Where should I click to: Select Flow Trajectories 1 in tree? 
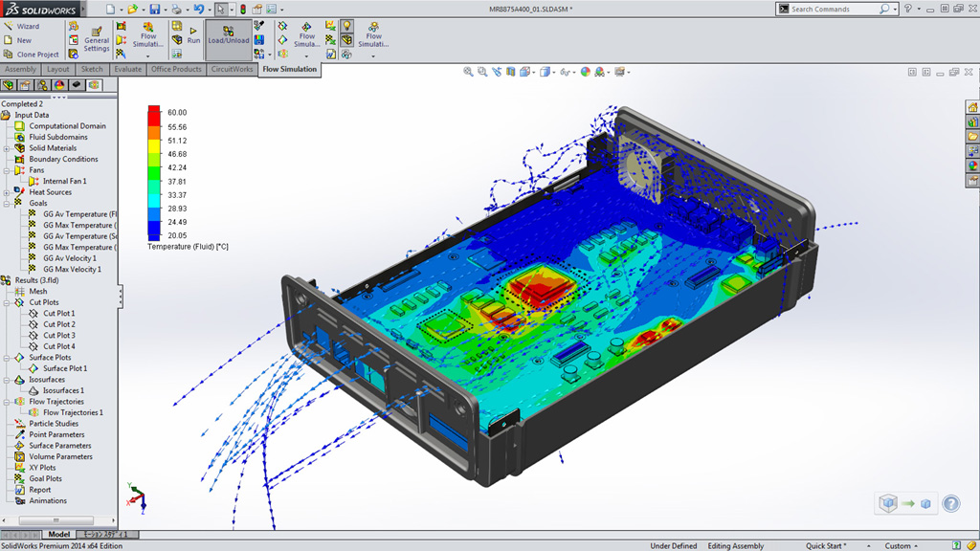[x=73, y=412]
